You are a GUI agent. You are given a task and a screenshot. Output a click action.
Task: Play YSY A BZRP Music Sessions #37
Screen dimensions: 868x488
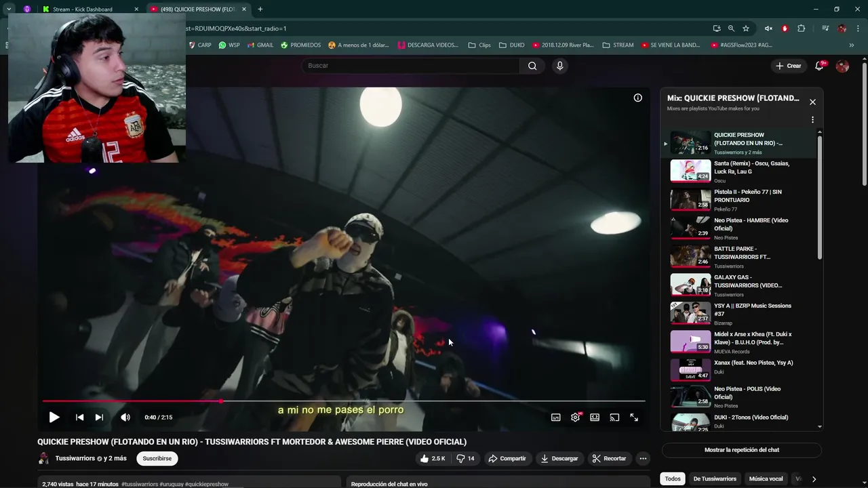[739, 314]
